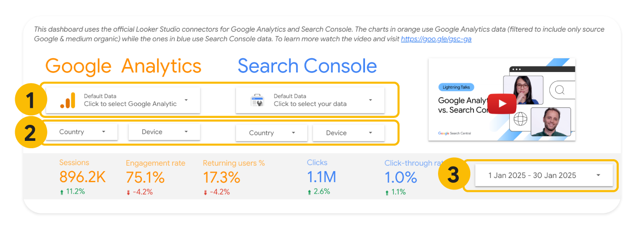Expand the Analytics Country filter
The height and width of the screenshot is (234, 644).
click(103, 132)
